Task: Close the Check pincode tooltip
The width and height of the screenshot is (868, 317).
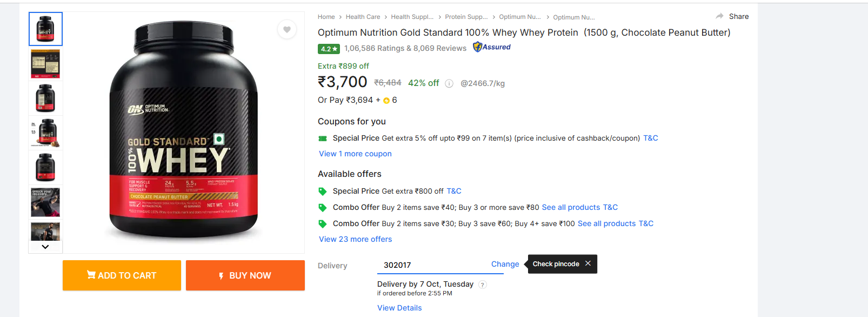Action: [588, 263]
